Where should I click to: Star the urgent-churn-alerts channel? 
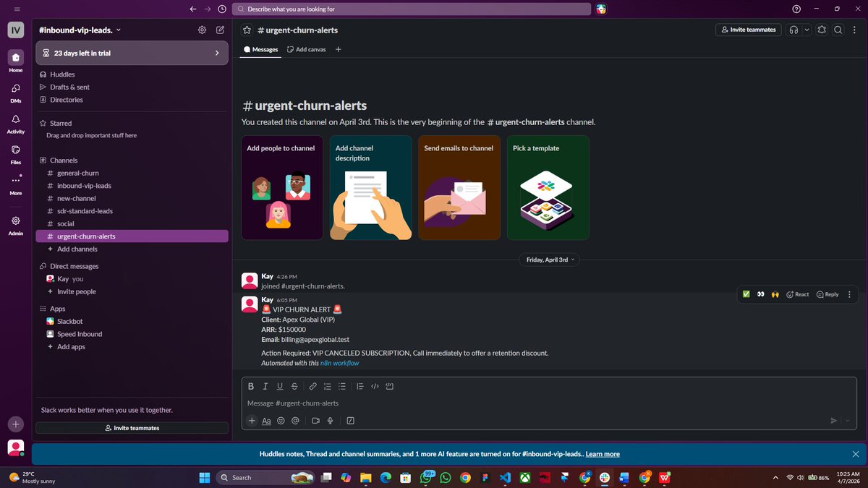click(247, 30)
